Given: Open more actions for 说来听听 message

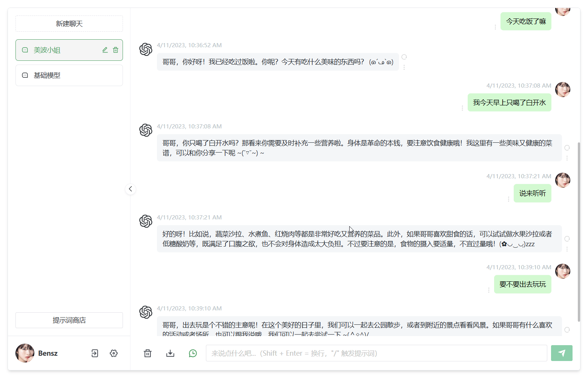Looking at the screenshot, I should [x=508, y=199].
